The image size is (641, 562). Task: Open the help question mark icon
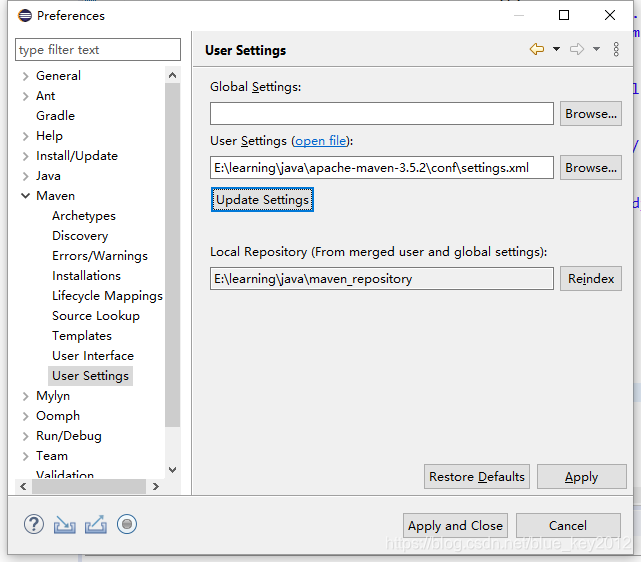coord(34,524)
